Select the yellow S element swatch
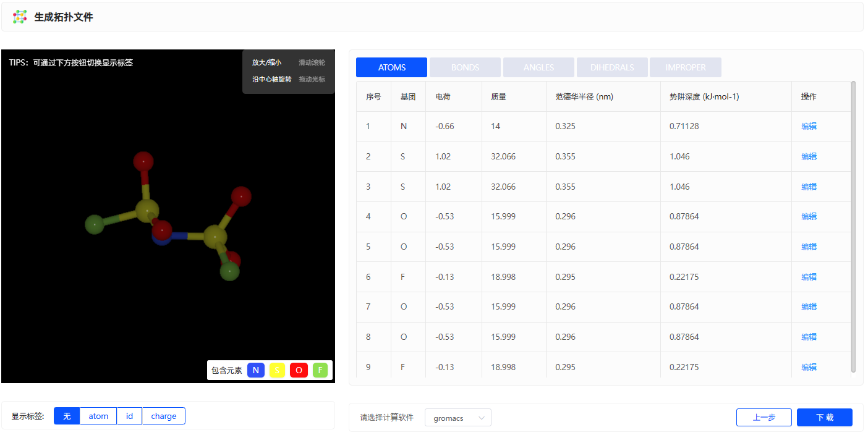The height and width of the screenshot is (435, 868). [x=278, y=370]
